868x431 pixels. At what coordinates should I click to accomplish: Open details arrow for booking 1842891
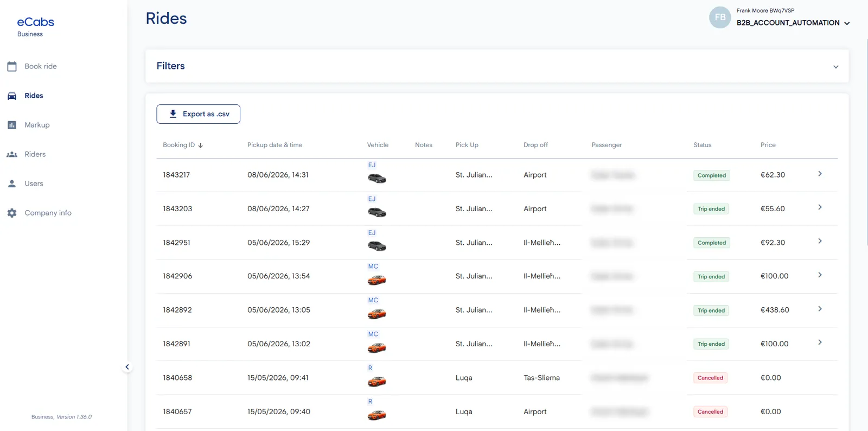pos(820,343)
